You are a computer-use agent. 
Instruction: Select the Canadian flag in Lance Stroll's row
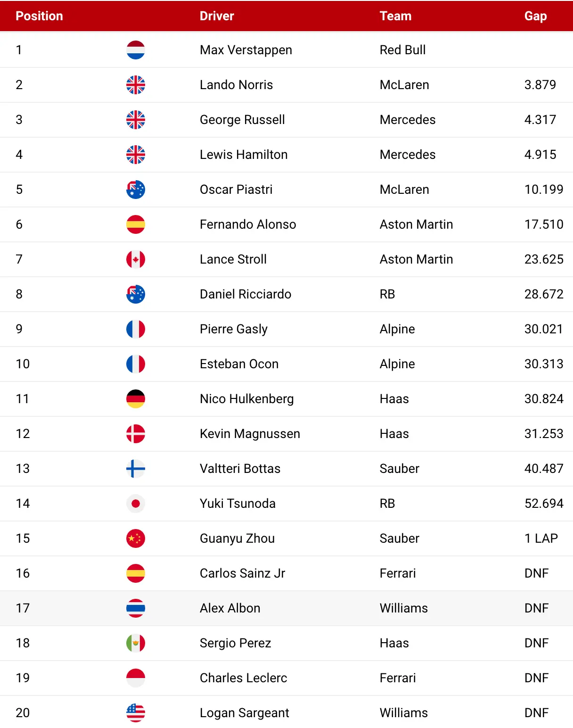pyautogui.click(x=136, y=259)
